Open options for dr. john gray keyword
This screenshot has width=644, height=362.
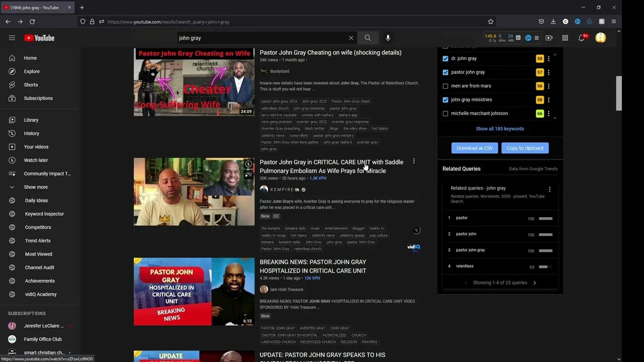click(548, 59)
